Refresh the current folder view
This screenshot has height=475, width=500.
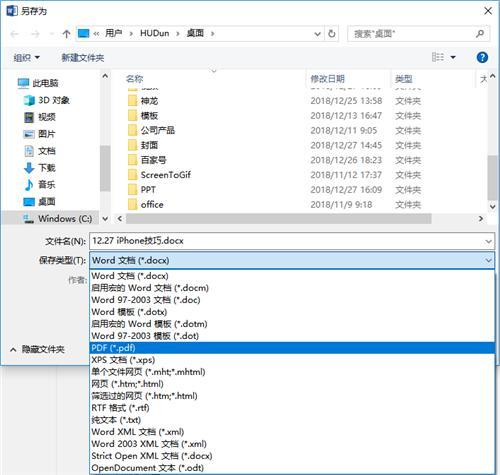[x=331, y=34]
